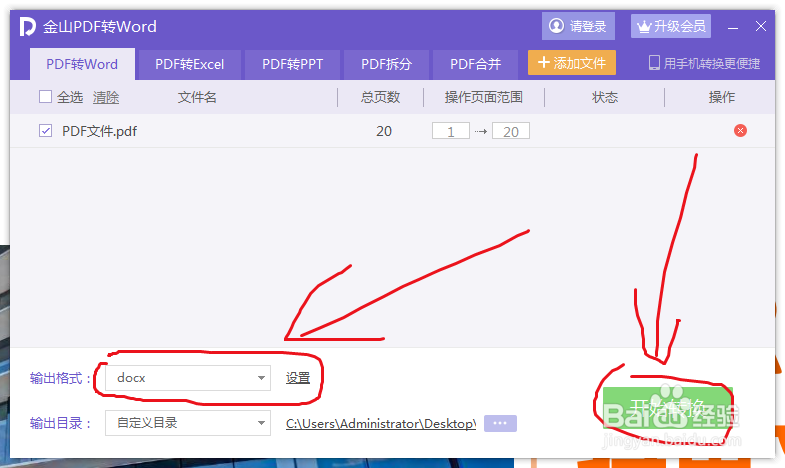The width and height of the screenshot is (785, 468).
Task: Uncheck the PDF文件.pdf row checkbox
Action: tap(45, 131)
